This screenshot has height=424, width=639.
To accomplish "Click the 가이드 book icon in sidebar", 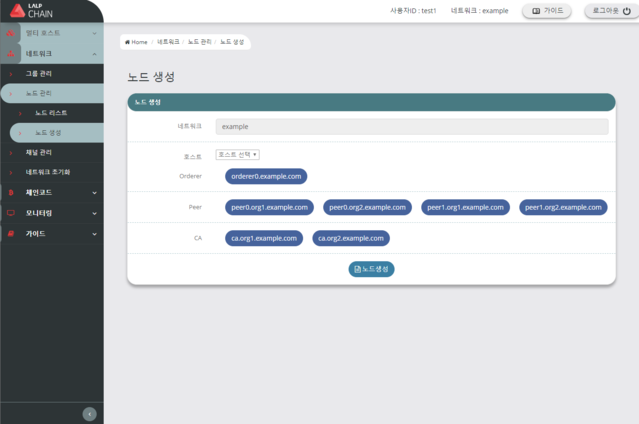I will pos(11,233).
